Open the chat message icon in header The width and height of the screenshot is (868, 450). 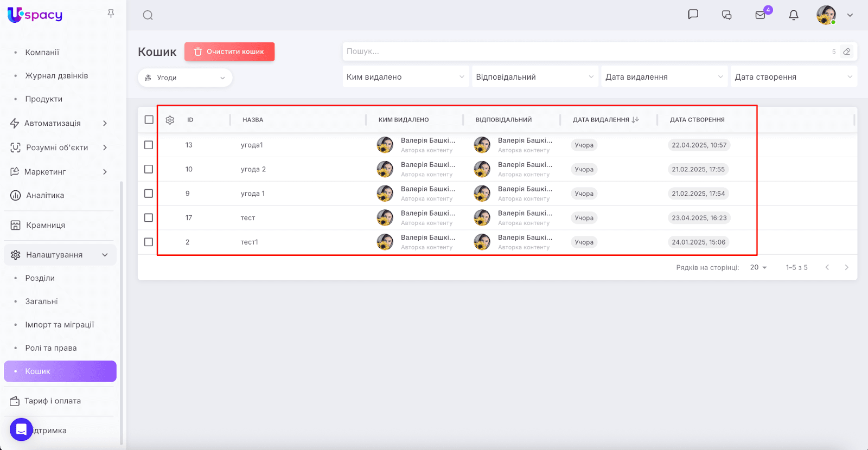[693, 15]
